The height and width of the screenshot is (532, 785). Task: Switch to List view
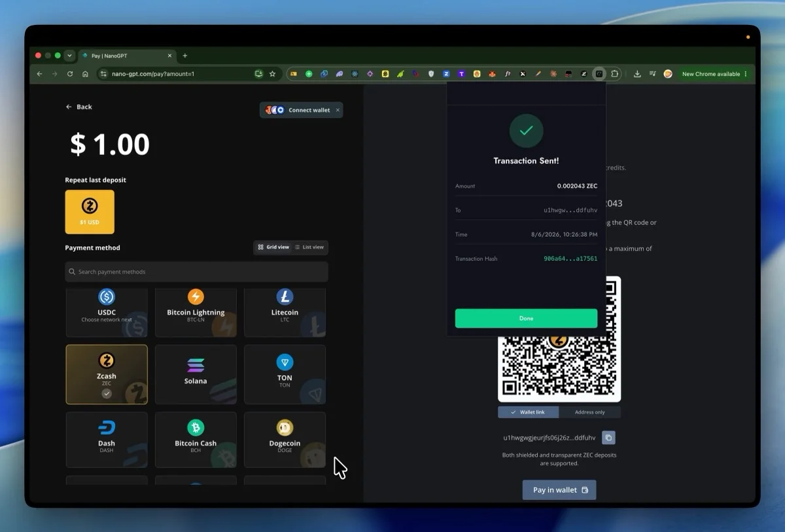[309, 247]
